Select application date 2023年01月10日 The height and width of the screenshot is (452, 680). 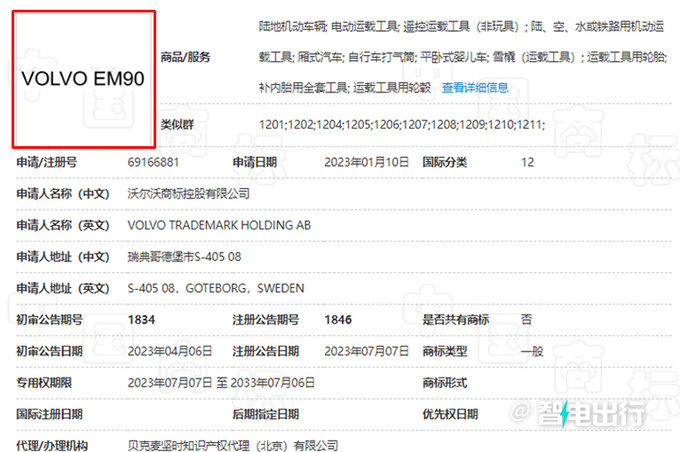tap(366, 163)
